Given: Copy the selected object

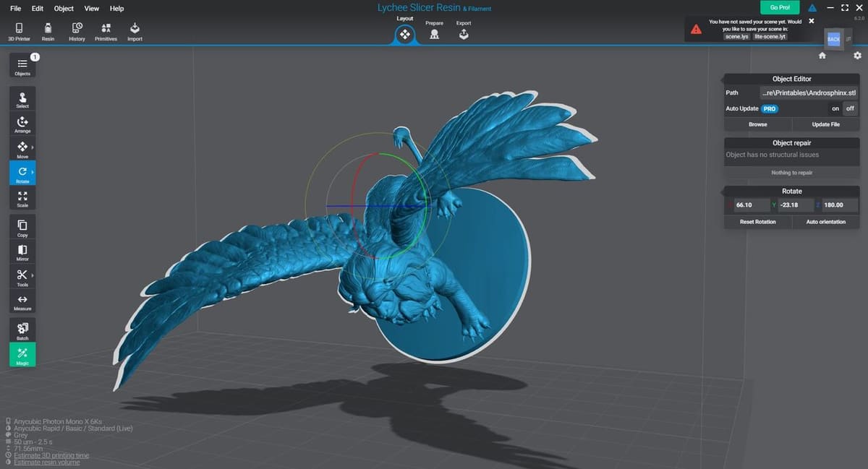Looking at the screenshot, I should [x=22, y=228].
